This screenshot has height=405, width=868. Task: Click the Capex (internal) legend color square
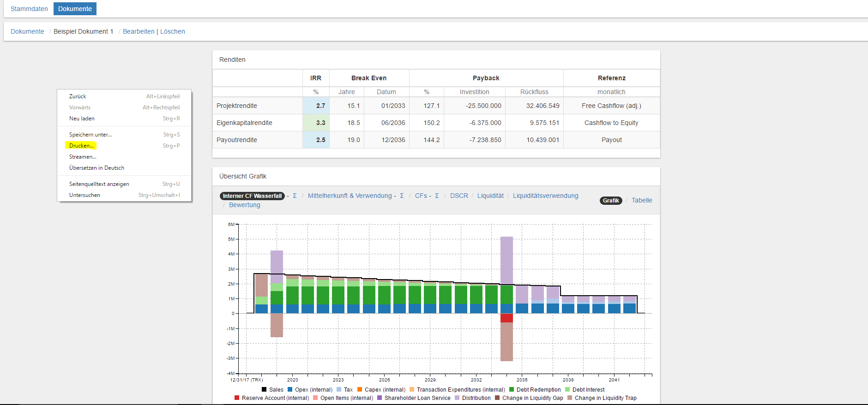click(x=360, y=389)
